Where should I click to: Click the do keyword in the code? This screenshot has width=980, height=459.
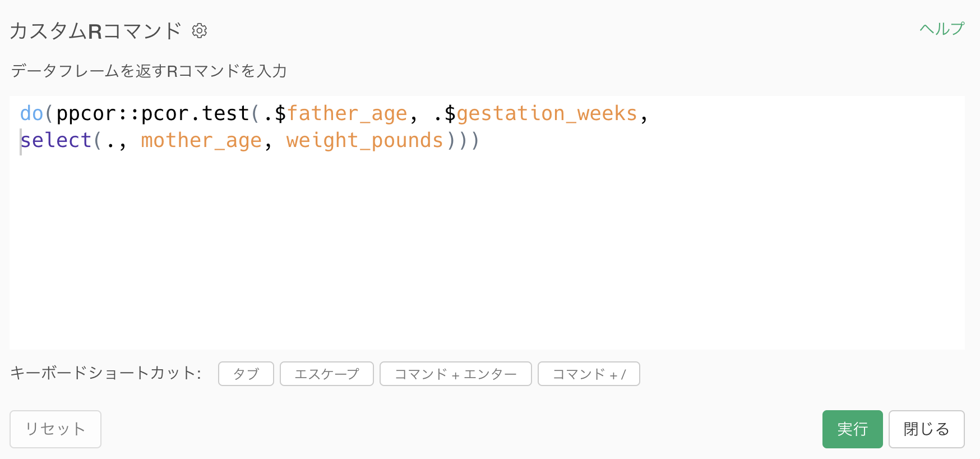[x=32, y=114]
